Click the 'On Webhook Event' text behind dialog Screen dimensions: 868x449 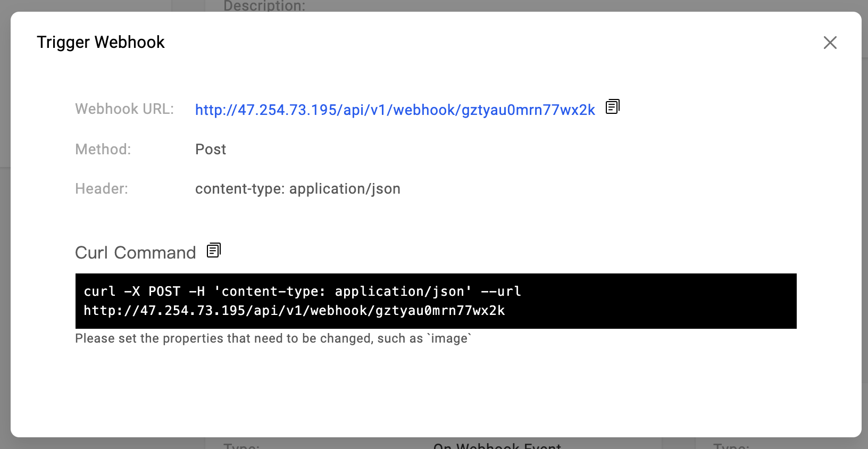pyautogui.click(x=497, y=446)
